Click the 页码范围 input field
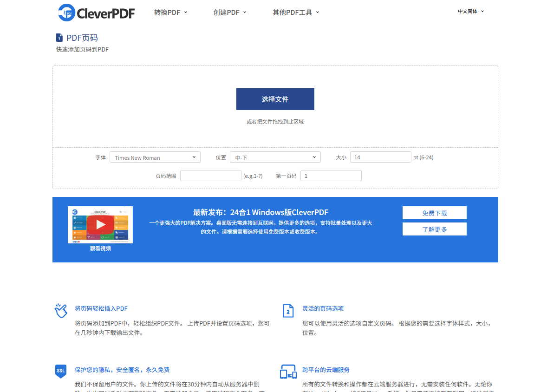Image resolution: width=560 pixels, height=392 pixels. click(x=210, y=176)
